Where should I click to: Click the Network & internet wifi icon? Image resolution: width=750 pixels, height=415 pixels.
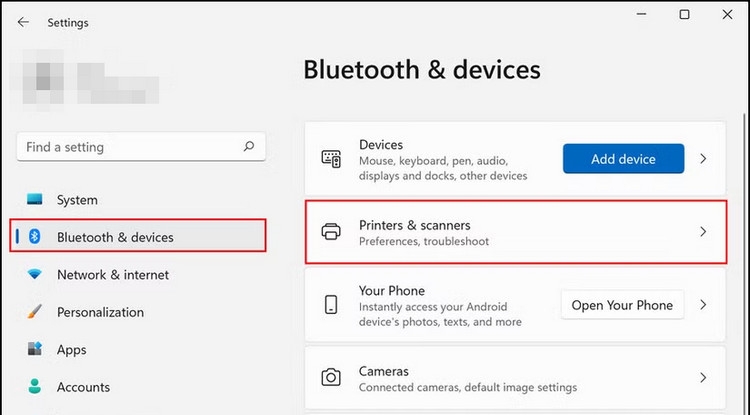pos(36,274)
